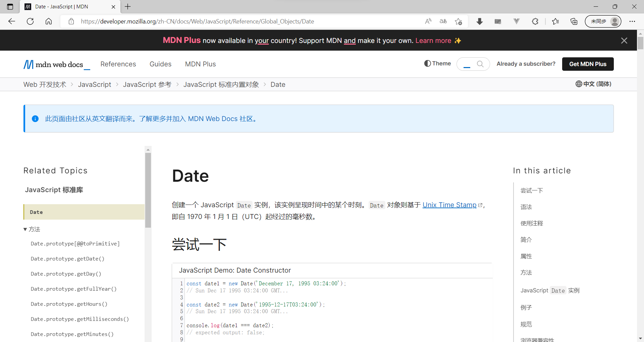Select Date.prototype.getFullYear() in sidebar
This screenshot has height=342, width=644.
point(73,289)
